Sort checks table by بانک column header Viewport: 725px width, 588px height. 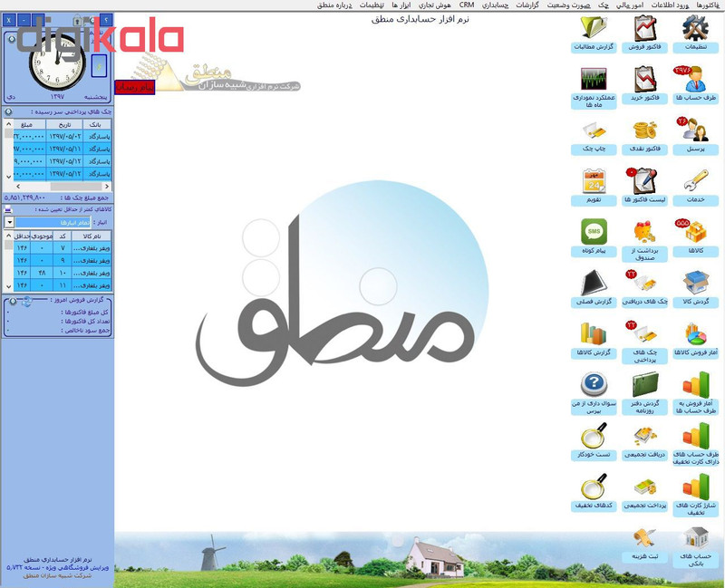(x=97, y=124)
